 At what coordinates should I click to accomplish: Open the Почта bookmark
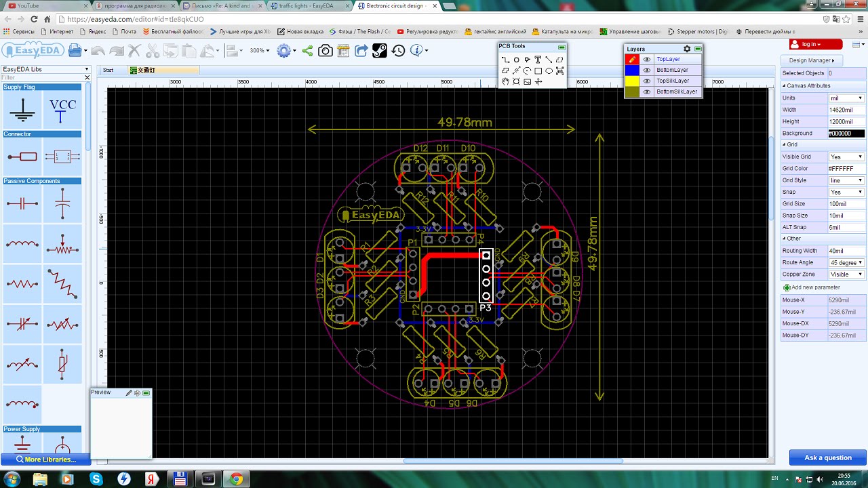(x=124, y=31)
